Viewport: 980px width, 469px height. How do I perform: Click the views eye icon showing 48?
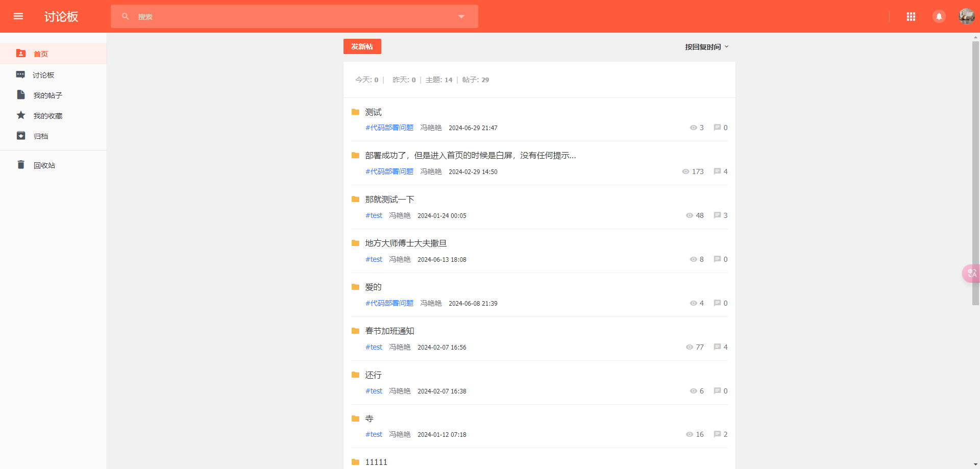point(690,215)
